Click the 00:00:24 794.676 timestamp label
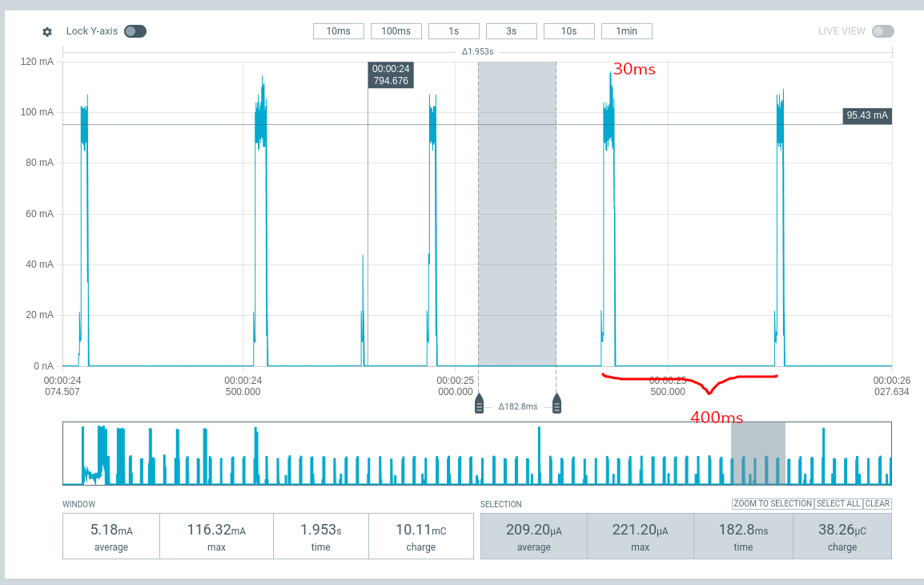This screenshot has height=585, width=924. pos(391,75)
